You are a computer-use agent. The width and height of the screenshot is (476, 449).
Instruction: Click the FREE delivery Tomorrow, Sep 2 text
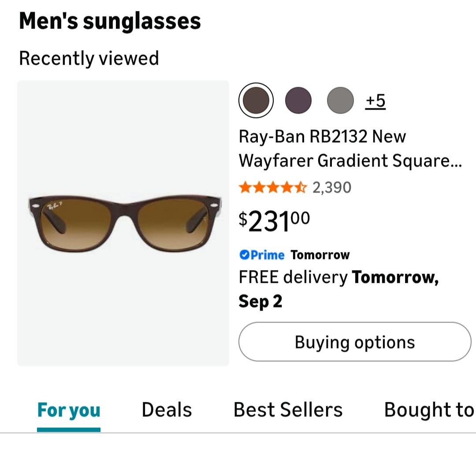338,289
